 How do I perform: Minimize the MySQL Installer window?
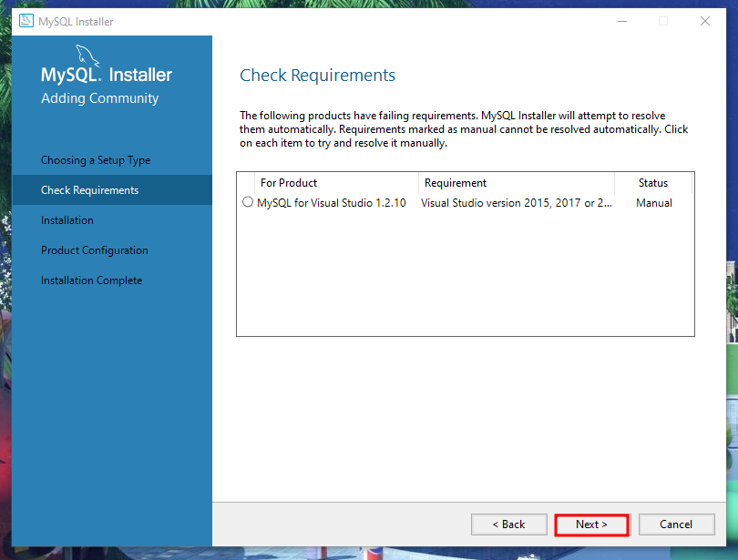[x=622, y=21]
